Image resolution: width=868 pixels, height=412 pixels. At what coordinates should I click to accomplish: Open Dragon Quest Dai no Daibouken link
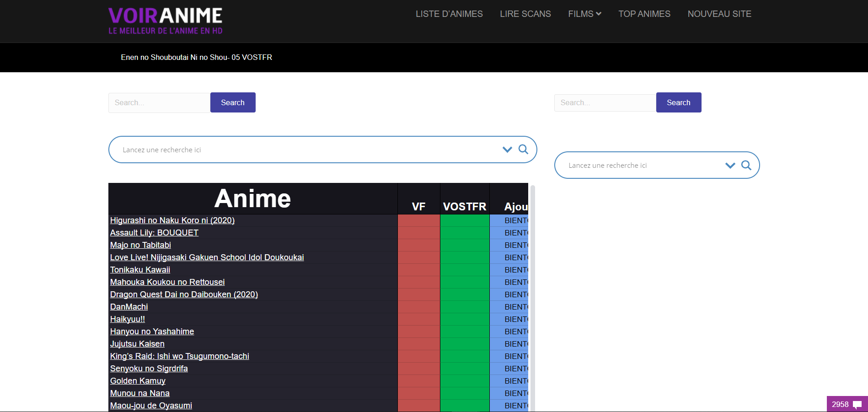[184, 294]
